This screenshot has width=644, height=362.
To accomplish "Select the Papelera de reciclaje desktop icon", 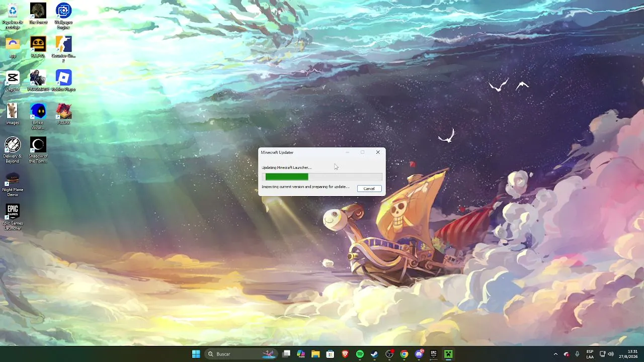I will point(13,16).
